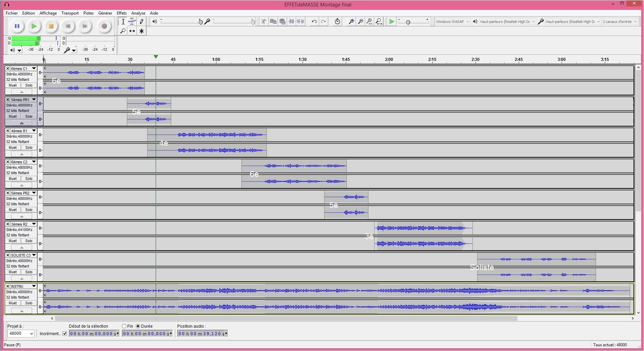Mute the INSTRU track

pyautogui.click(x=13, y=303)
